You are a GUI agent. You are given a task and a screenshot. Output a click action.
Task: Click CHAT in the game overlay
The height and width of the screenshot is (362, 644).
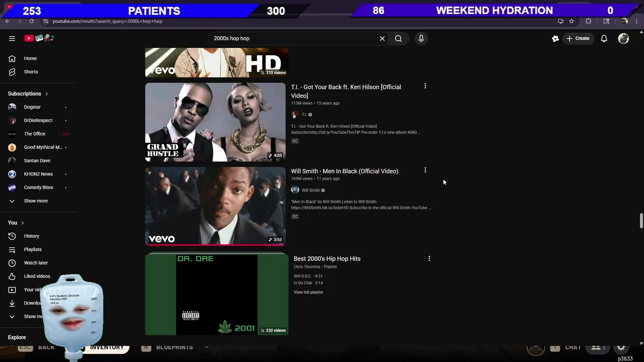pos(573,347)
